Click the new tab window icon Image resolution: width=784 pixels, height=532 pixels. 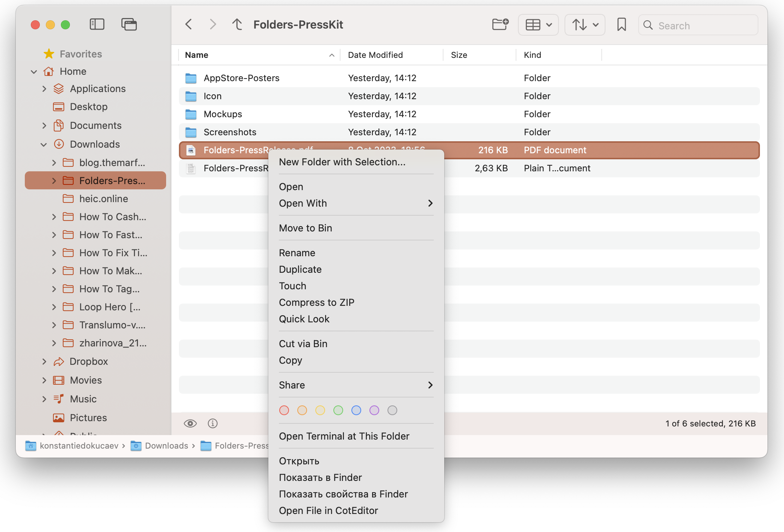129,24
